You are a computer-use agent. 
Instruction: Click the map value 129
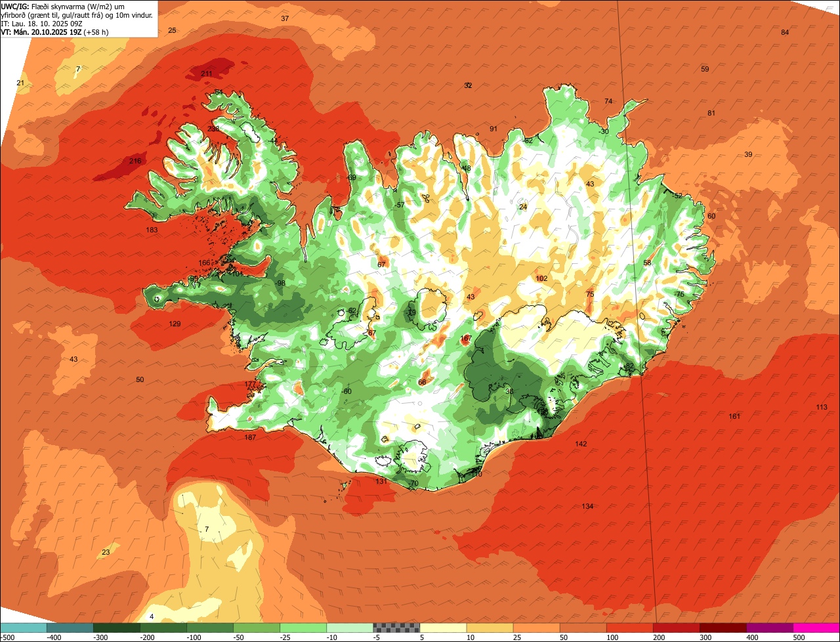[x=175, y=324]
